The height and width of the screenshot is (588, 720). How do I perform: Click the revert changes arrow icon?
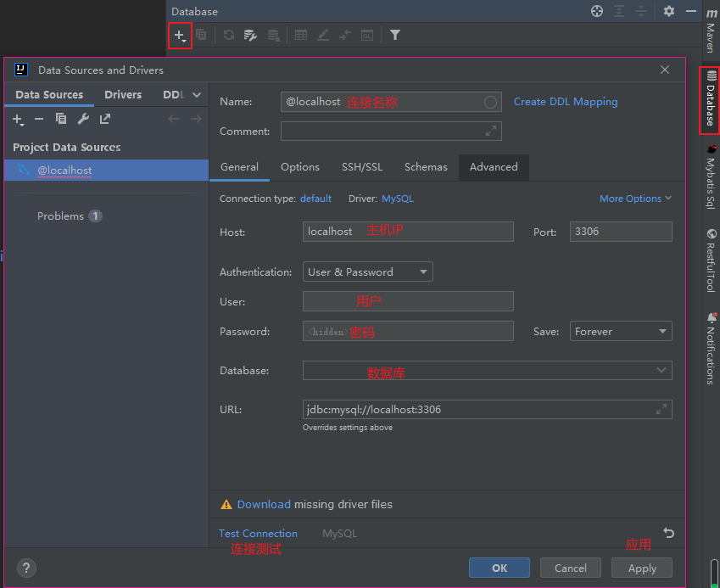click(668, 533)
